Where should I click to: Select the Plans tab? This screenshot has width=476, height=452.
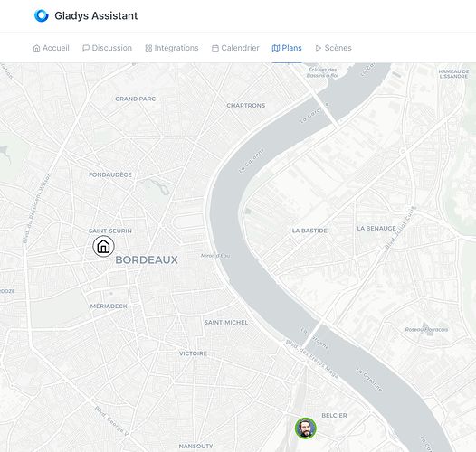[x=287, y=48]
